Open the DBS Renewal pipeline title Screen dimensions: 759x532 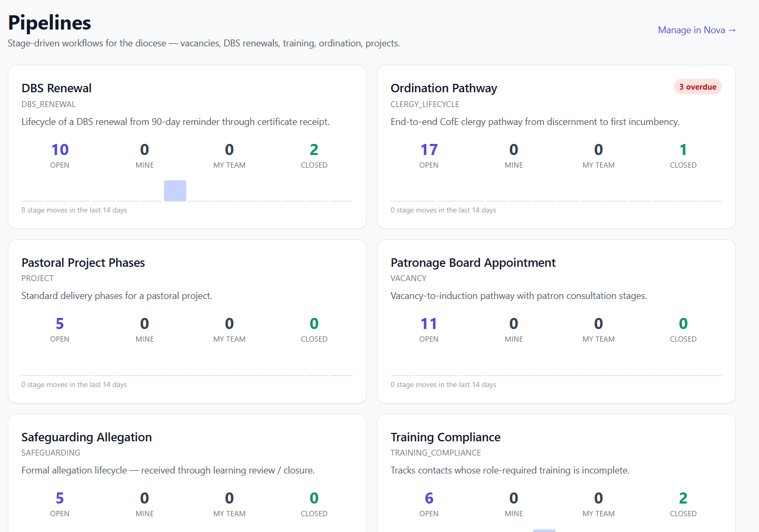coord(56,88)
